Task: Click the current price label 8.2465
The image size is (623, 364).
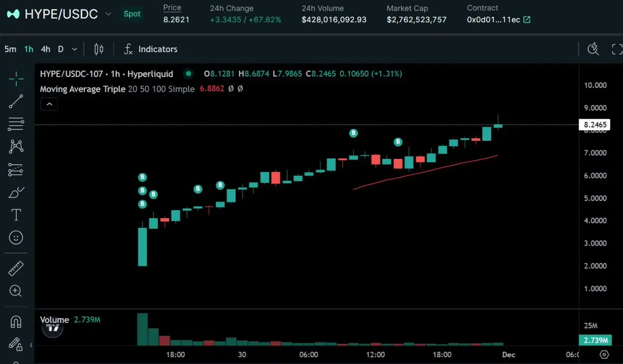Action: (x=594, y=125)
